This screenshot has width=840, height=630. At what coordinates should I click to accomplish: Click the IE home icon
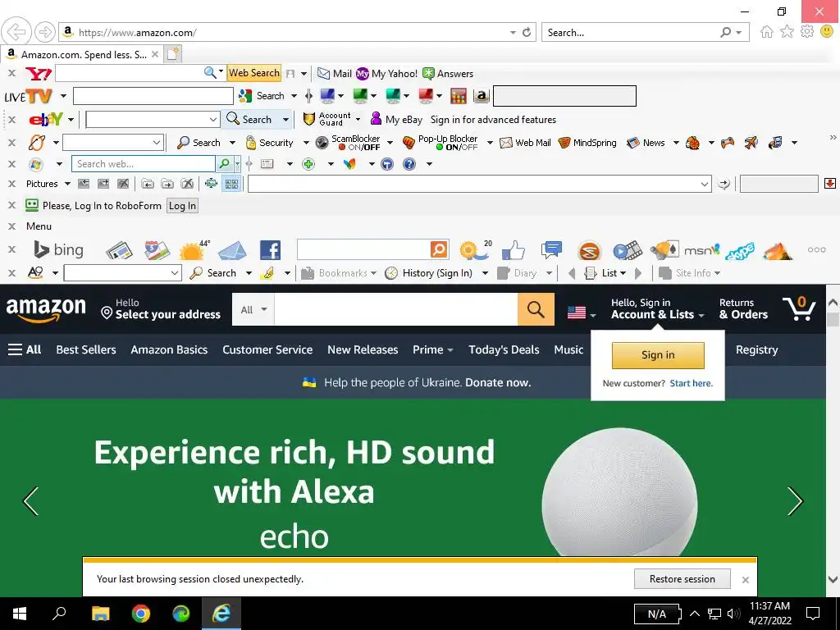pos(767,32)
